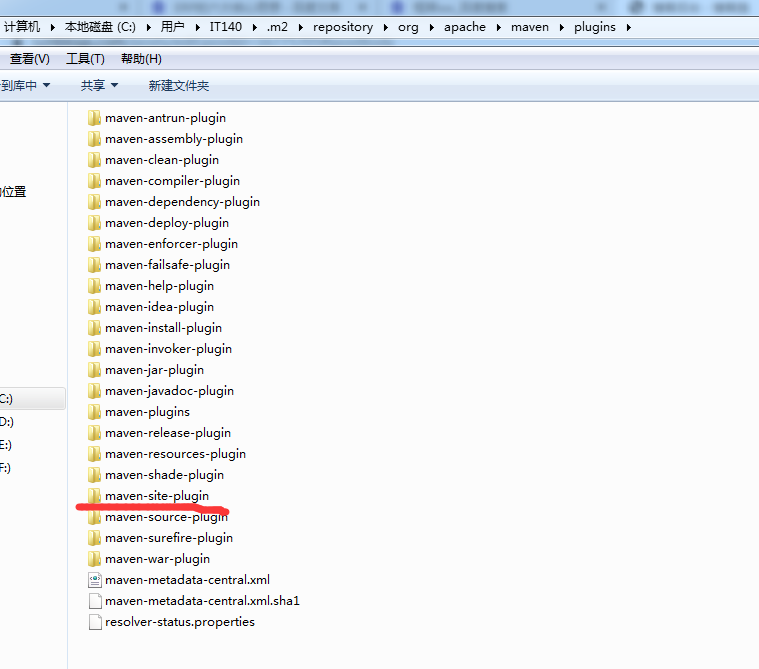Click the 新建文件夹 button
Viewport: 759px width, 669px height.
[x=179, y=86]
